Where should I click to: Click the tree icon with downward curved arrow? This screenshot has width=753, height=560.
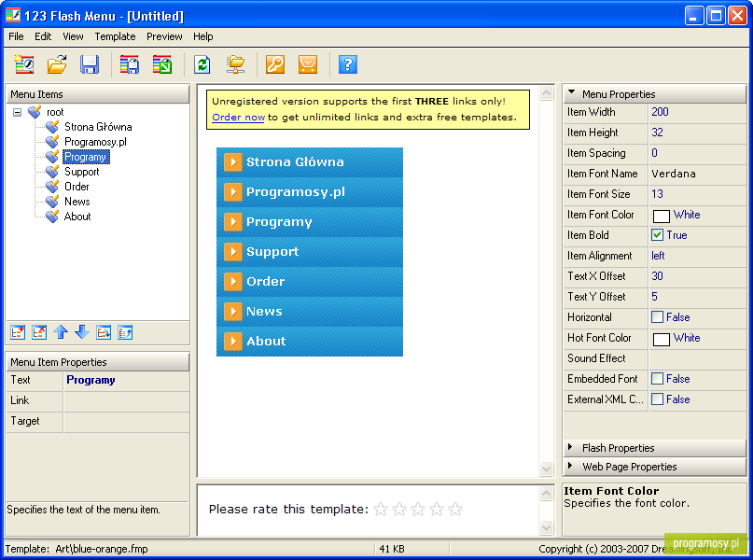coord(104,332)
